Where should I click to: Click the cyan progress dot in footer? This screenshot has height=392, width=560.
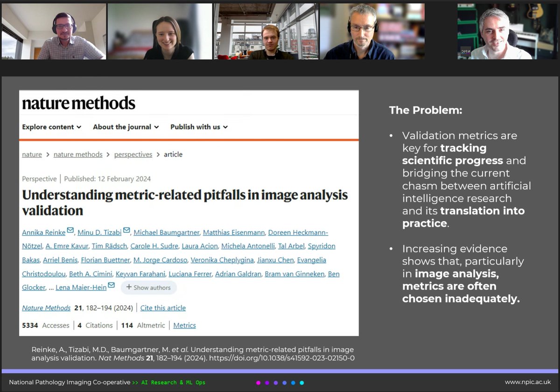click(302, 383)
